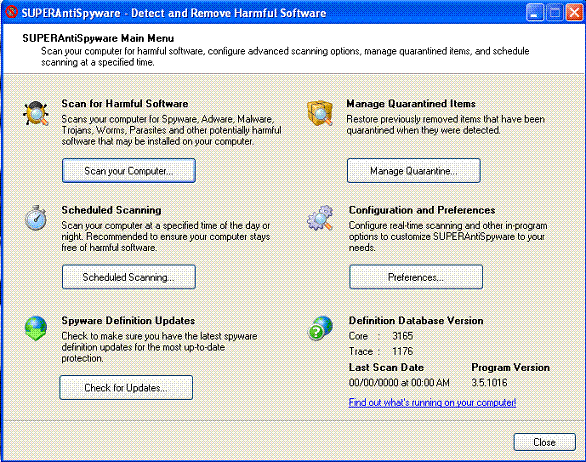Minimize the SUPERAntiSpyware window
The width and height of the screenshot is (586, 462).
coord(535,13)
